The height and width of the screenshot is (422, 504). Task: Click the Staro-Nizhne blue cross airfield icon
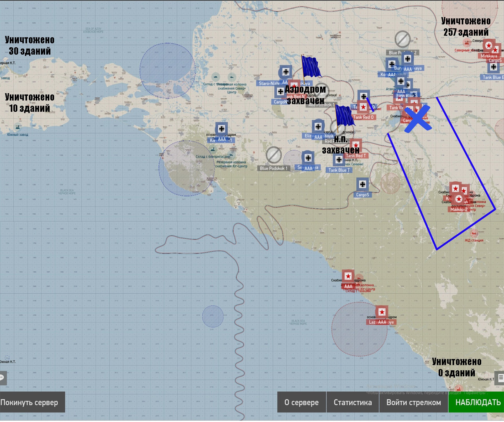(x=286, y=72)
